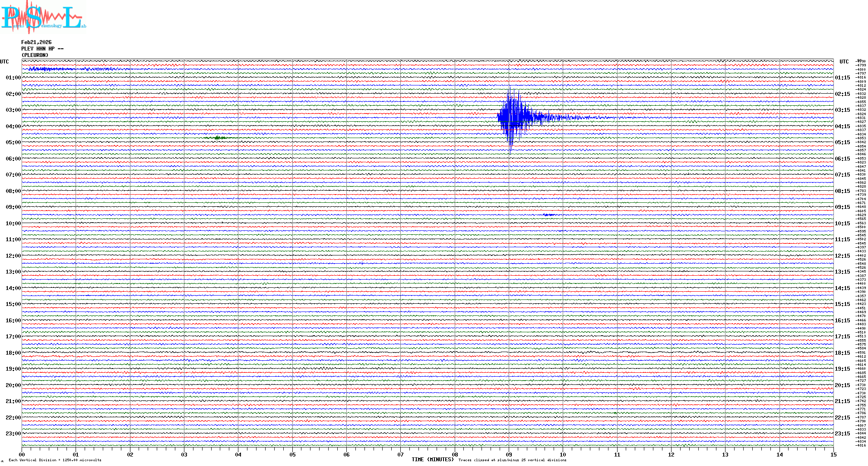
Task: Click the 20:15 time label on right
Action: coord(842,385)
